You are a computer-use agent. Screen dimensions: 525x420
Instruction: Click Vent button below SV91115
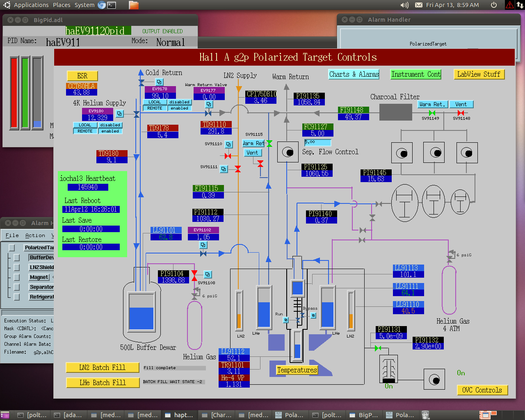[x=252, y=153]
